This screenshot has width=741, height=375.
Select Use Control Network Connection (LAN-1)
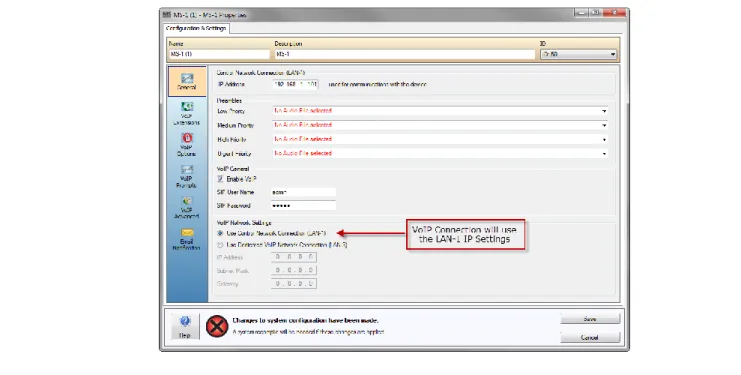tap(220, 233)
